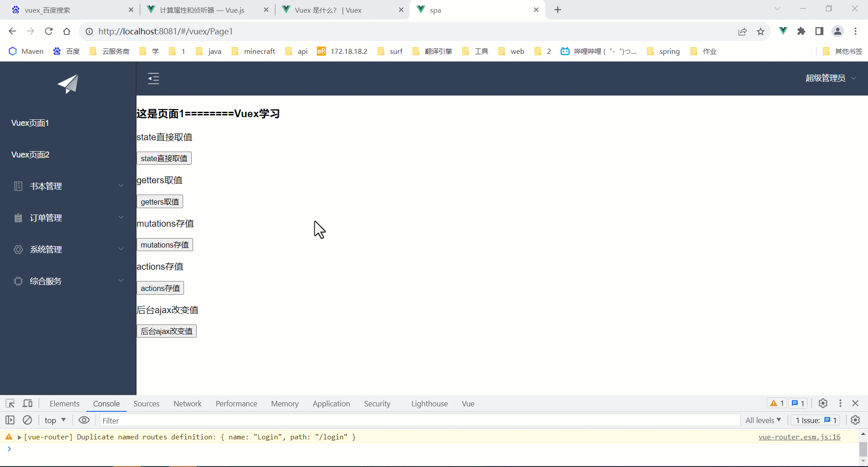View site information icon in address bar
868x467 pixels.
[x=90, y=31]
